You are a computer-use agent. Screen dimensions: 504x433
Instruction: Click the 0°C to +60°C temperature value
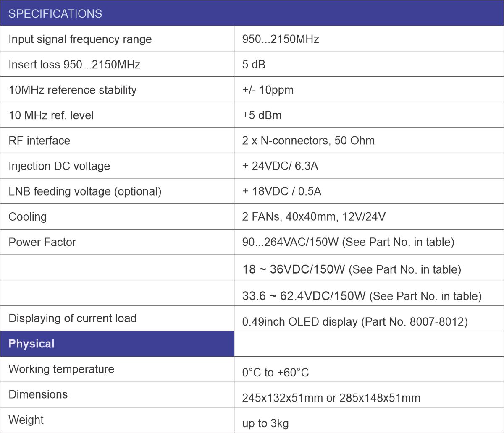pos(276,373)
